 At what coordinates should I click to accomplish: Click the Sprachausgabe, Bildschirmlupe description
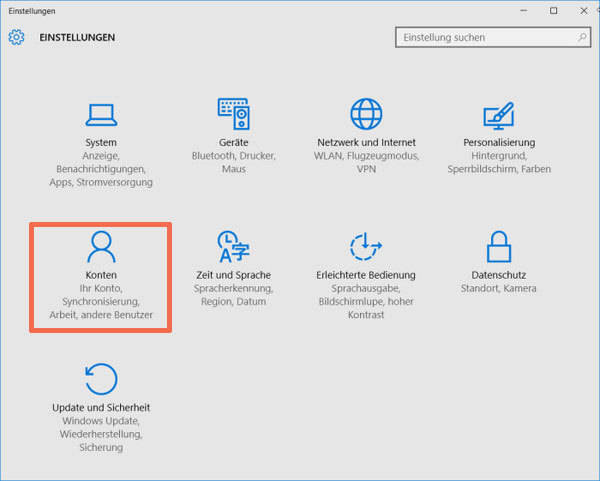pos(366,302)
